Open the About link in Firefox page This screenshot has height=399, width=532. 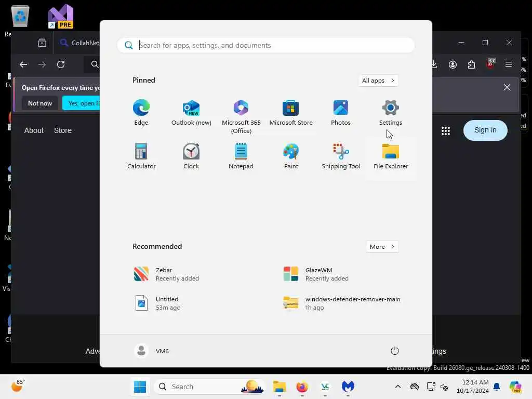pos(34,130)
